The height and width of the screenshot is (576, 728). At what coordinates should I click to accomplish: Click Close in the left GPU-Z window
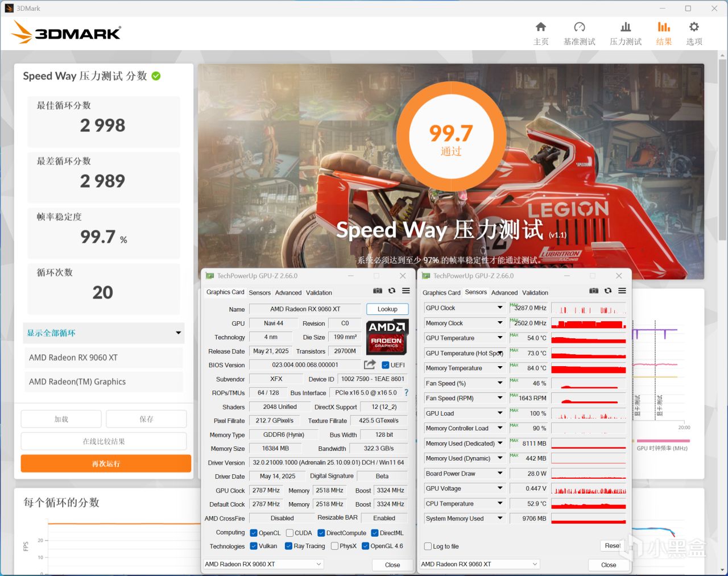[392, 565]
